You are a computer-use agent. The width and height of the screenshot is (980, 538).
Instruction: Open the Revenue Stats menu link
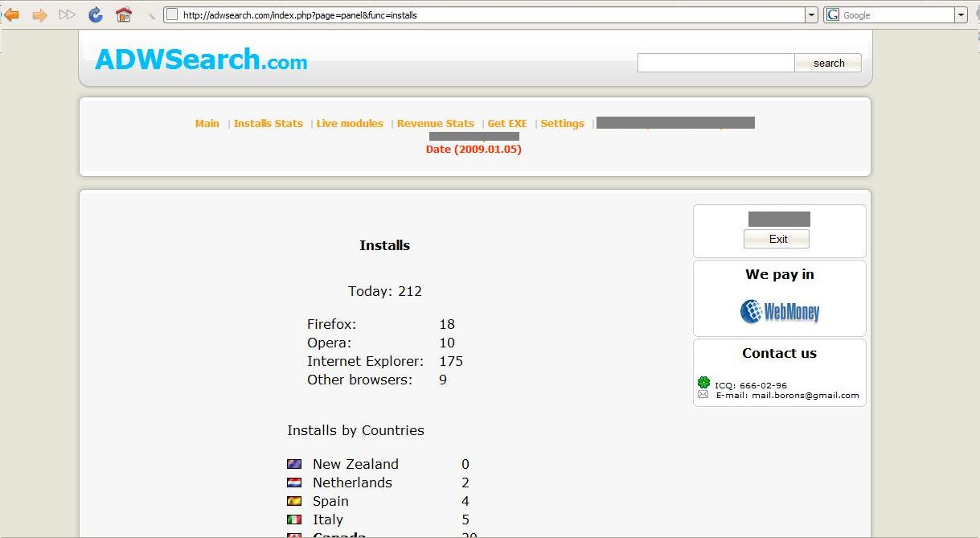click(x=435, y=123)
